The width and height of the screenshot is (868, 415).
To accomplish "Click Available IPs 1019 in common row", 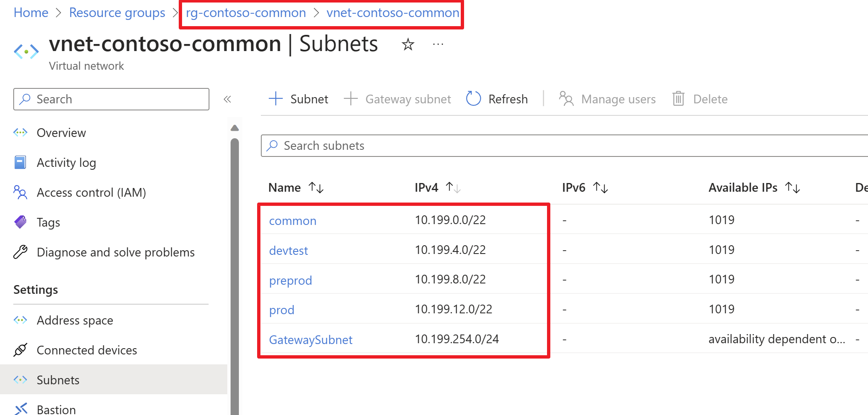I will tap(721, 220).
